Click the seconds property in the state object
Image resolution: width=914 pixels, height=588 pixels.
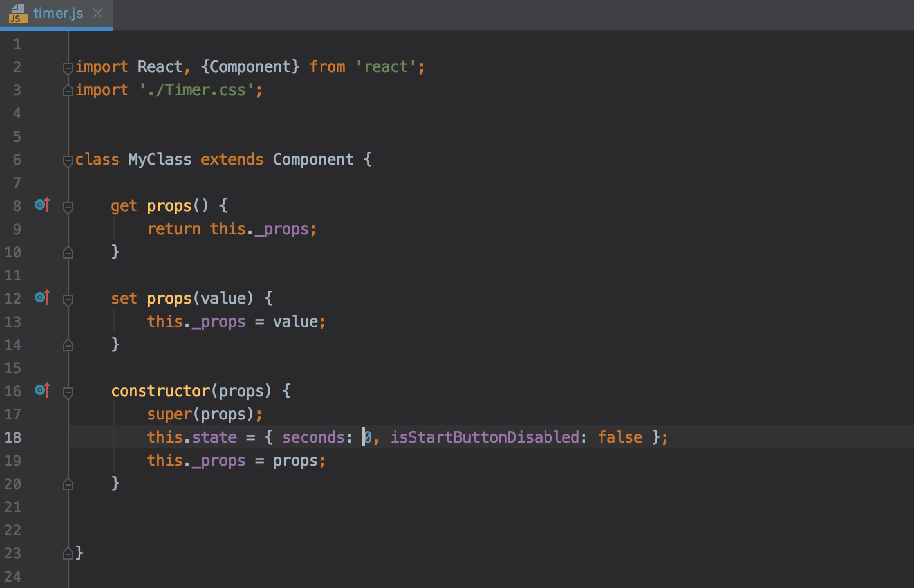313,437
